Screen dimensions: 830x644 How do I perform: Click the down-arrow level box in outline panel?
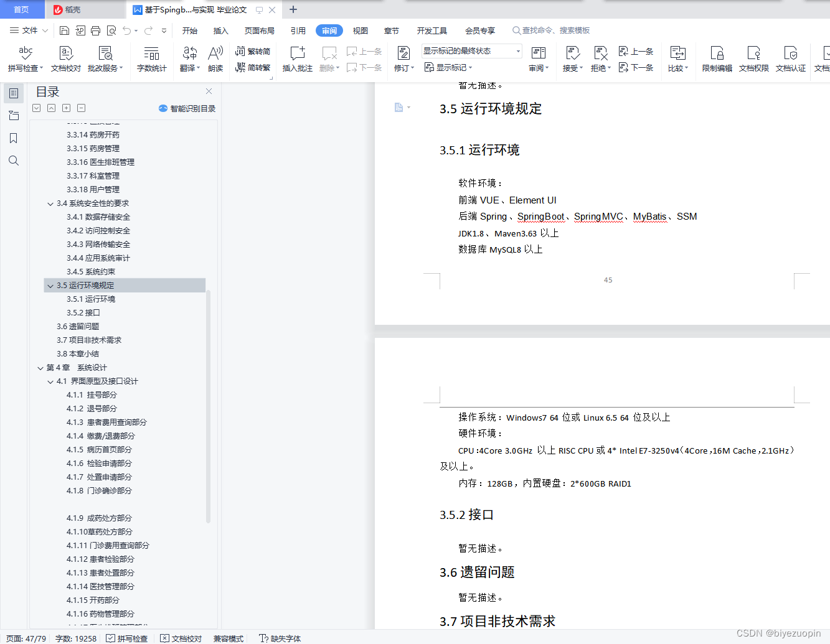pyautogui.click(x=37, y=108)
